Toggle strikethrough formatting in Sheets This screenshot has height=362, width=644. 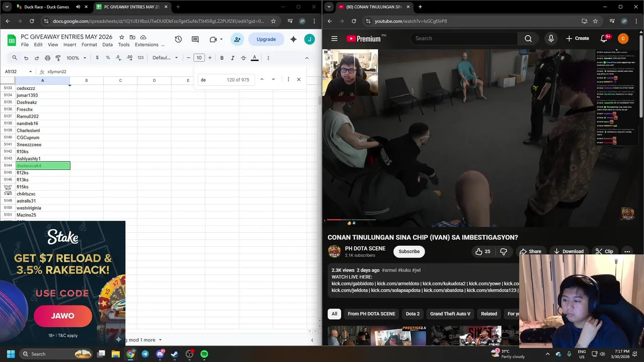click(x=244, y=58)
